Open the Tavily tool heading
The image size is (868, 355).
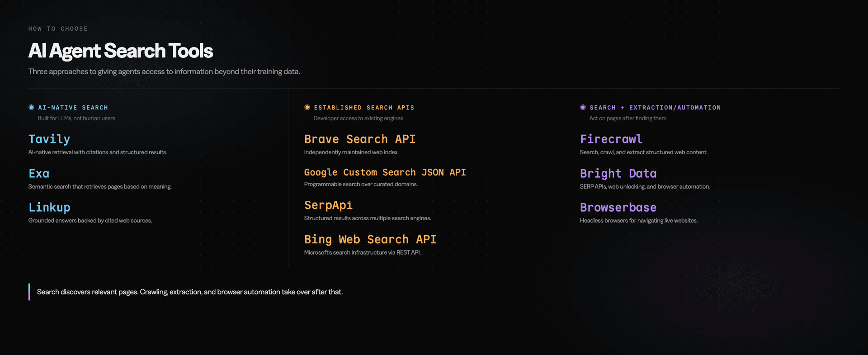pyautogui.click(x=49, y=139)
